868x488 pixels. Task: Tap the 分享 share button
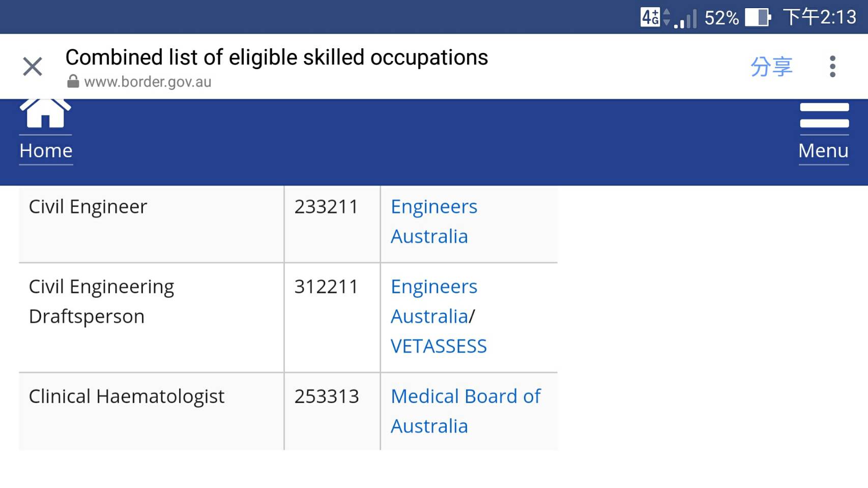pyautogui.click(x=771, y=67)
